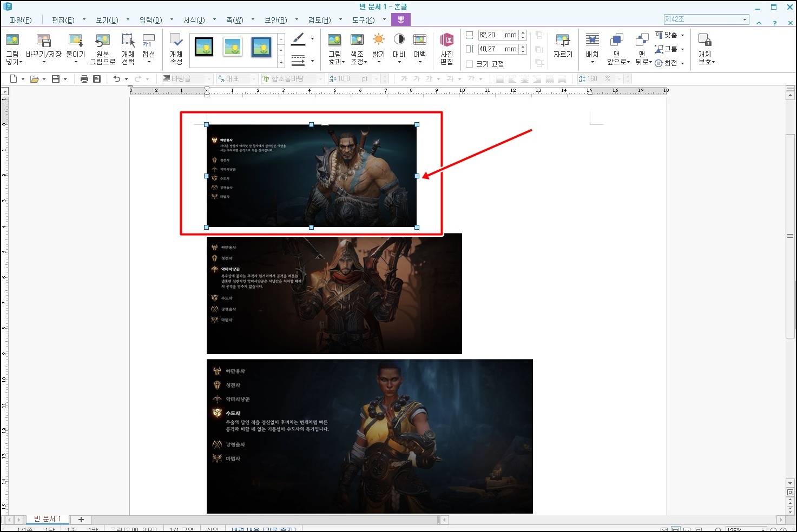Click the new document icon in quick toolbar
Viewport: 797px width, 532px height.
point(14,79)
